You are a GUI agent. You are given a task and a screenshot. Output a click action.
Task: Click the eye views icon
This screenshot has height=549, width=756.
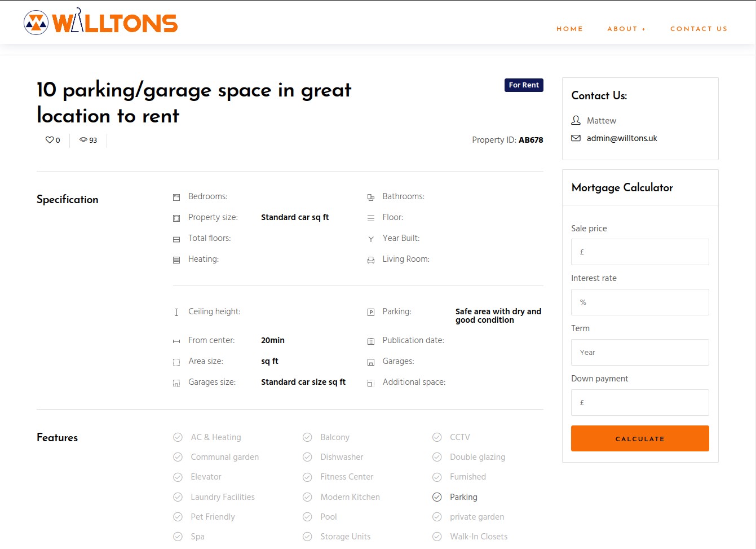tap(83, 139)
